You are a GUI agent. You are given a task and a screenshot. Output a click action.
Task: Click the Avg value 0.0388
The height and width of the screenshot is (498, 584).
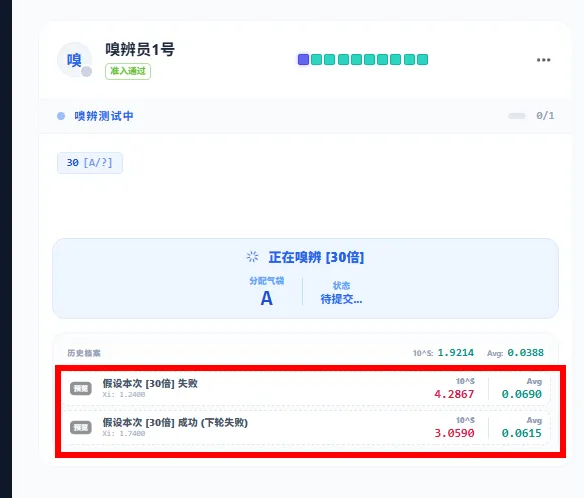pos(526,353)
